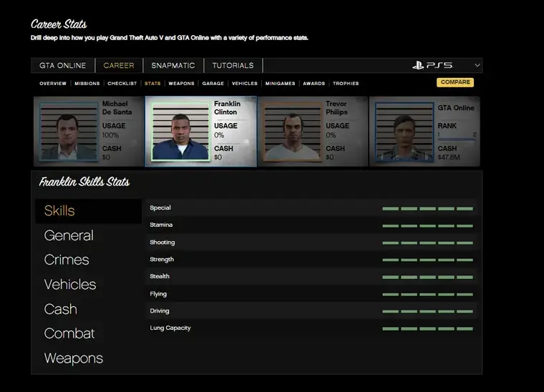Click the Lung Capacity skill bar
The width and height of the screenshot is (544, 392).
(x=427, y=328)
